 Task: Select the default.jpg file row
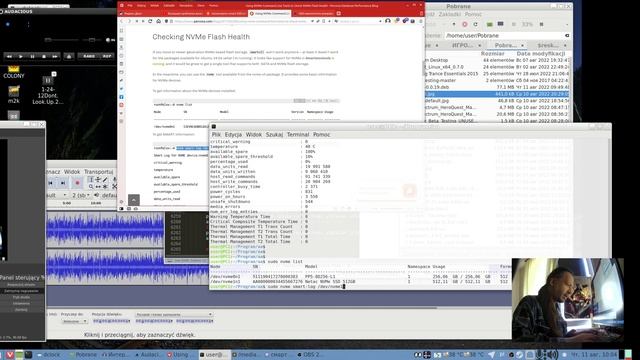(x=497, y=100)
